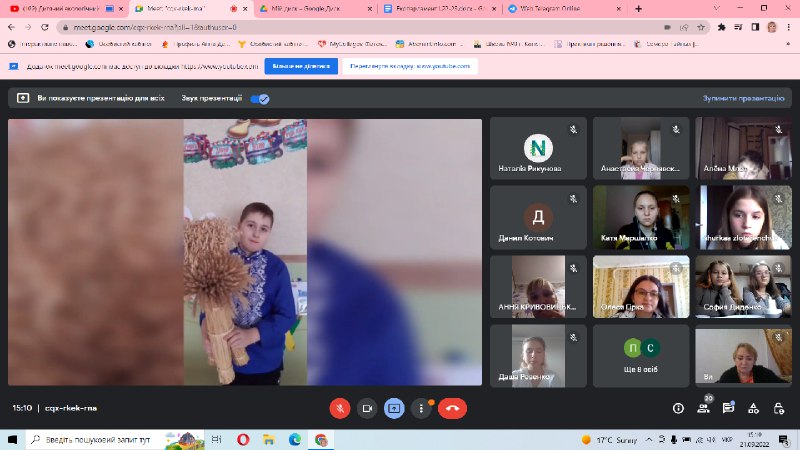Screen dimensions: 800x450
Task: Click Данил Котович participant tile
Action: pyautogui.click(x=538, y=218)
